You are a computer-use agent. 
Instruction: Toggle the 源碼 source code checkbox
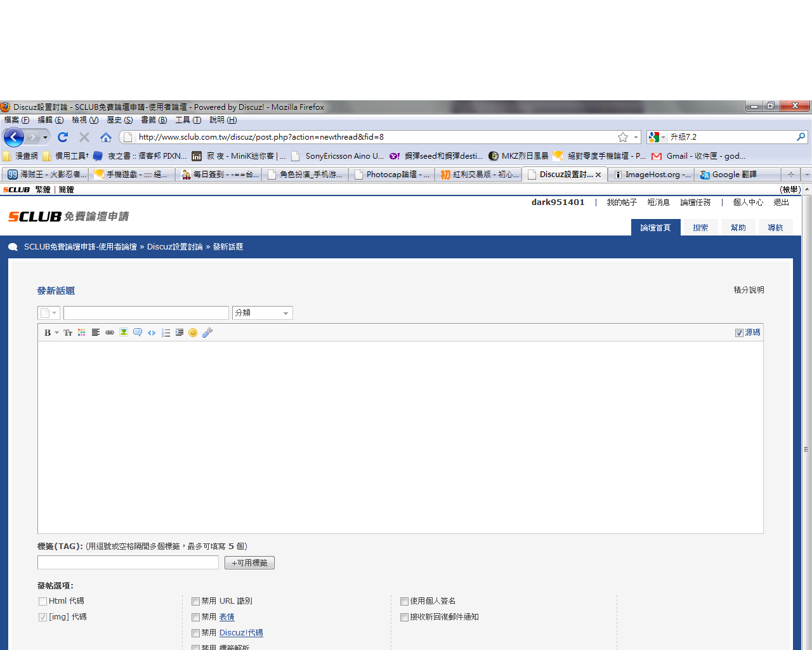pos(739,333)
